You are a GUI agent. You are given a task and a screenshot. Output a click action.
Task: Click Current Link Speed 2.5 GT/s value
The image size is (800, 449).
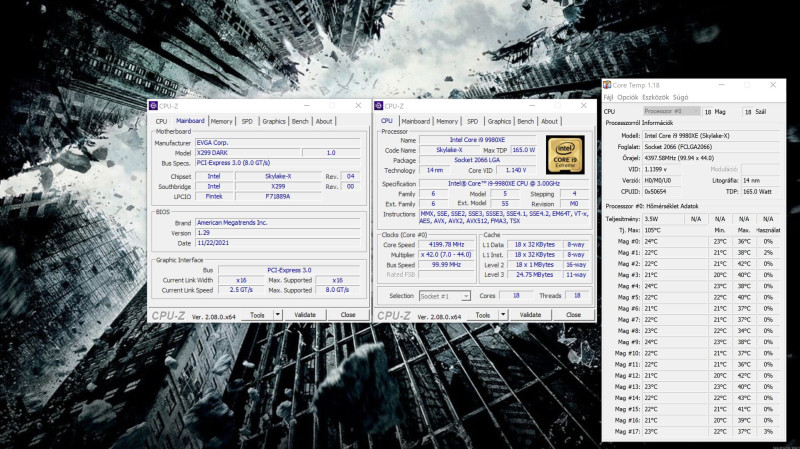[241, 290]
